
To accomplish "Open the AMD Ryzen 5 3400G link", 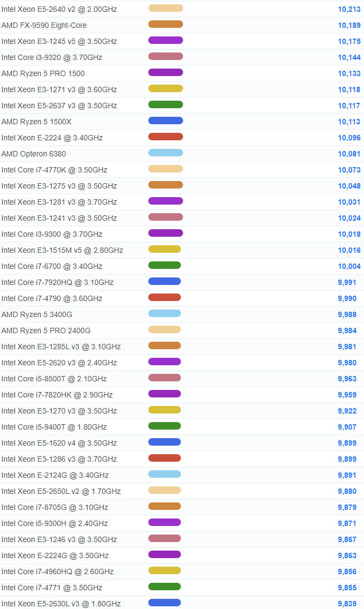I will tap(36, 314).
